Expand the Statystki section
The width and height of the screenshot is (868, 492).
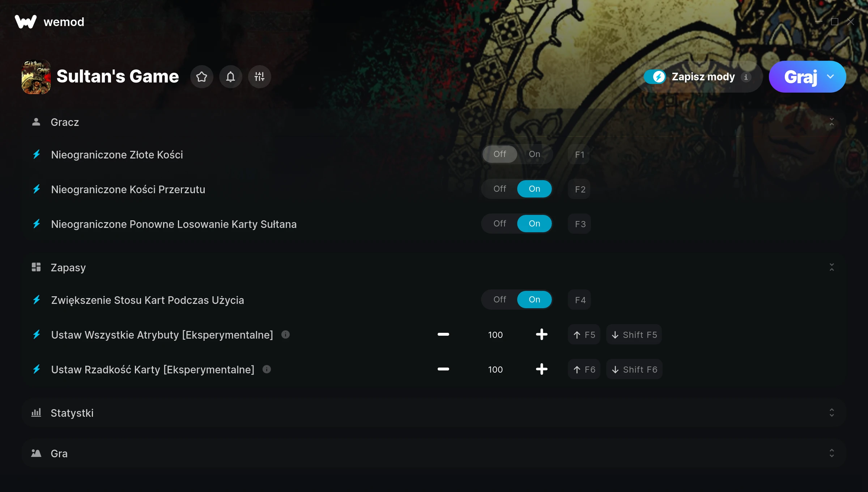pos(831,413)
